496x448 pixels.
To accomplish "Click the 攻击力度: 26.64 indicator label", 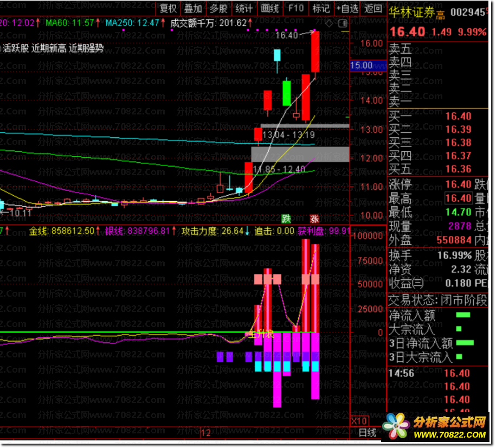I will (215, 231).
